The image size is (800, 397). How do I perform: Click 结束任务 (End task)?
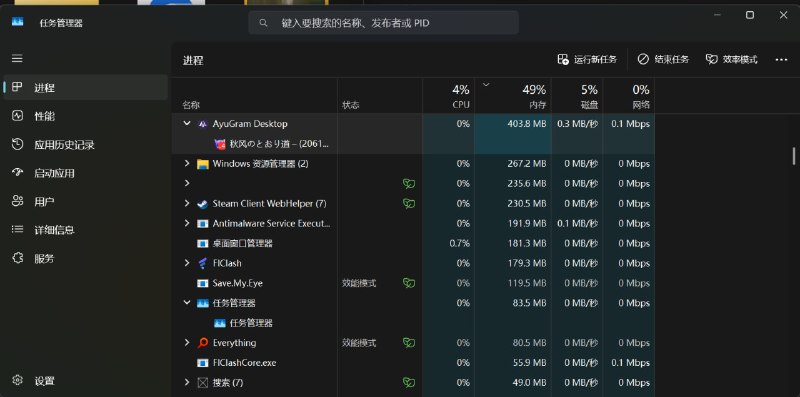[x=663, y=60]
